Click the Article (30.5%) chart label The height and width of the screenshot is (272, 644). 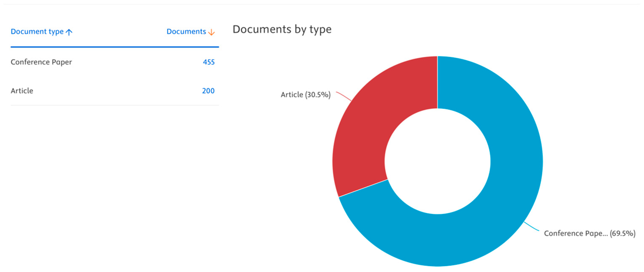coord(306,95)
